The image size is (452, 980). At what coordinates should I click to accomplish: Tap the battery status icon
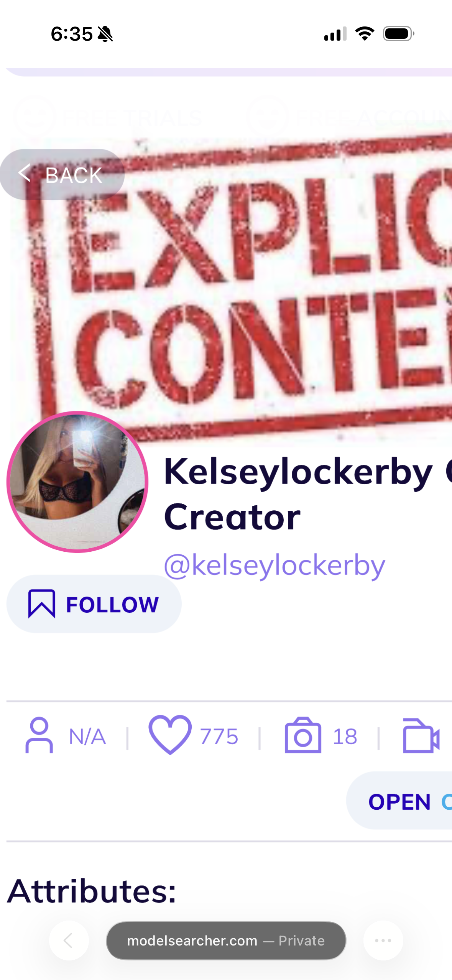(x=399, y=34)
